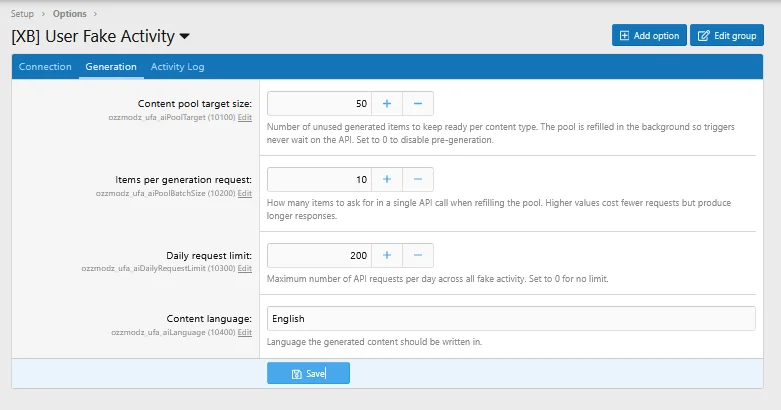Go to Options breadcrumb
The width and height of the screenshot is (781, 410).
click(70, 14)
